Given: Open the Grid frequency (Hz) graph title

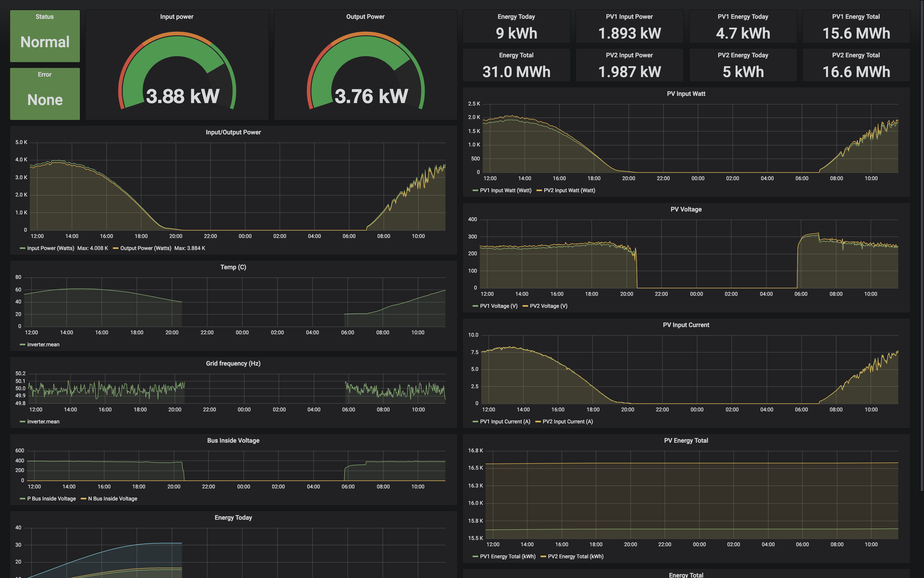Looking at the screenshot, I should pos(233,364).
